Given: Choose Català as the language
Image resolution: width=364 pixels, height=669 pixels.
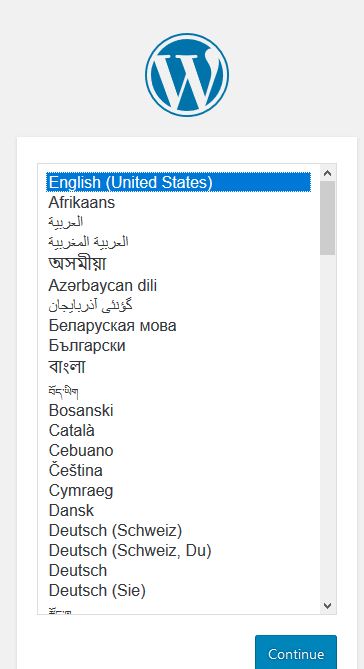Looking at the screenshot, I should point(178,430).
